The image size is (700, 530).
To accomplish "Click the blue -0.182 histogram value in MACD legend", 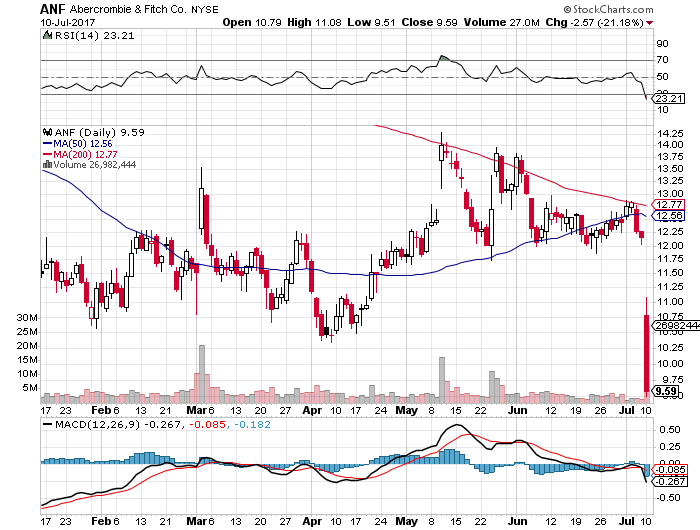I will (x=252, y=424).
